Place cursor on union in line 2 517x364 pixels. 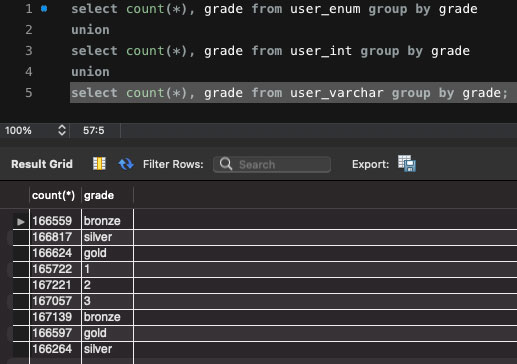pos(90,30)
